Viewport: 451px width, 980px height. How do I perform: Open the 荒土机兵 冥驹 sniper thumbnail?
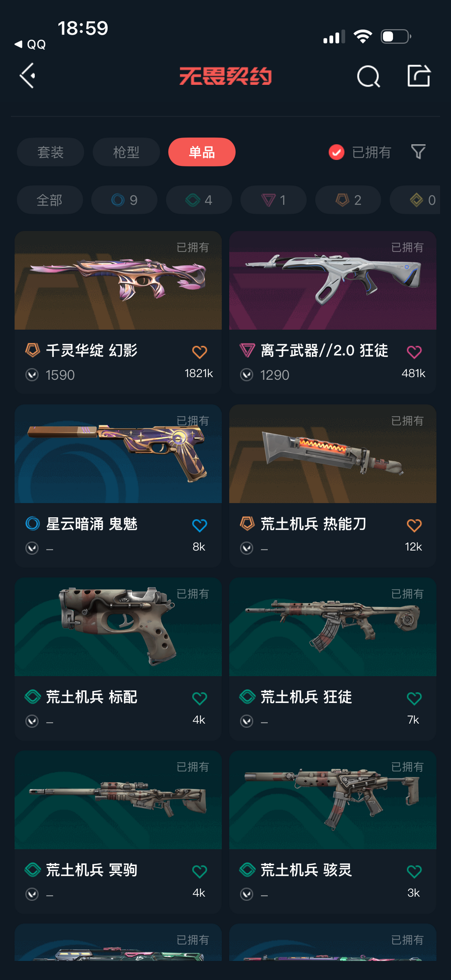point(118,800)
